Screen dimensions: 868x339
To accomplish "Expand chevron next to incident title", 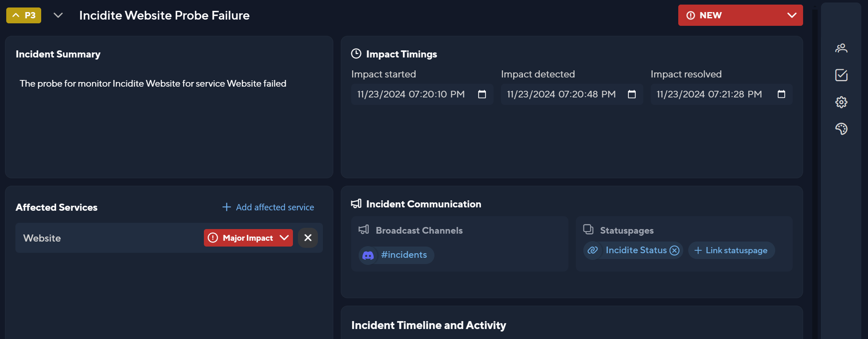I will 58,15.
